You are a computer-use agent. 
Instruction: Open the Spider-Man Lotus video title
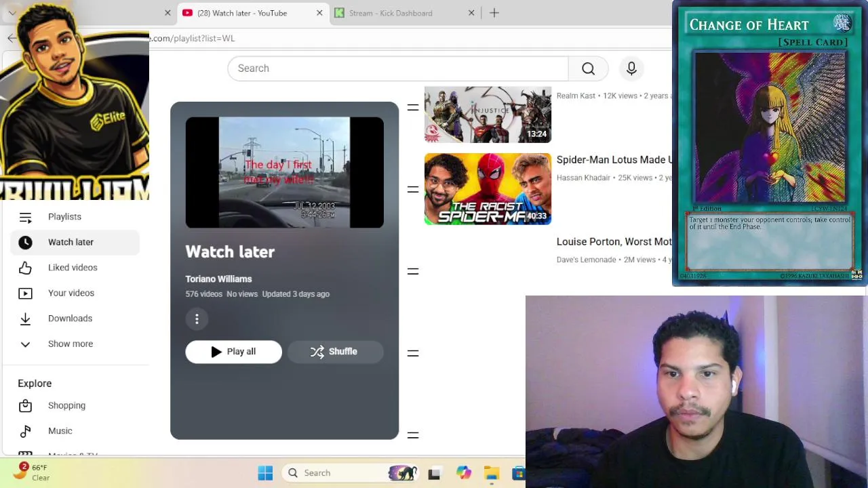pyautogui.click(x=614, y=160)
